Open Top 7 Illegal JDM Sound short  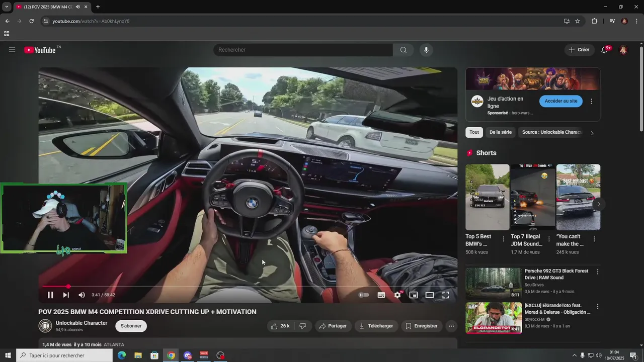(x=533, y=197)
